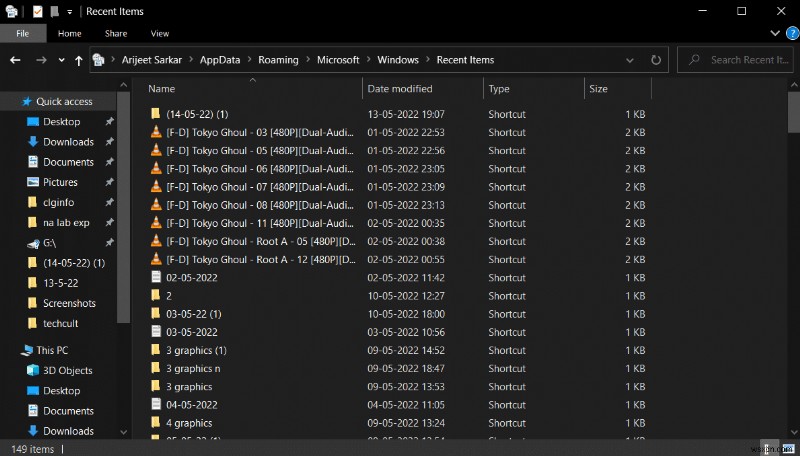This screenshot has height=456, width=800.
Task: Customize Quick Access Toolbar dropdown
Action: (x=69, y=12)
